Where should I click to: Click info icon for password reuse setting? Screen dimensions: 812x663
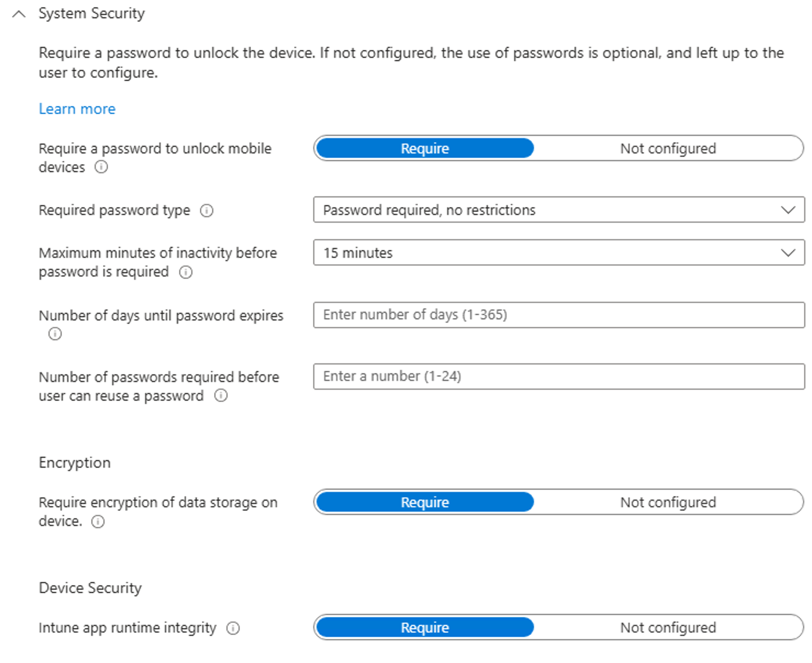tap(221, 396)
